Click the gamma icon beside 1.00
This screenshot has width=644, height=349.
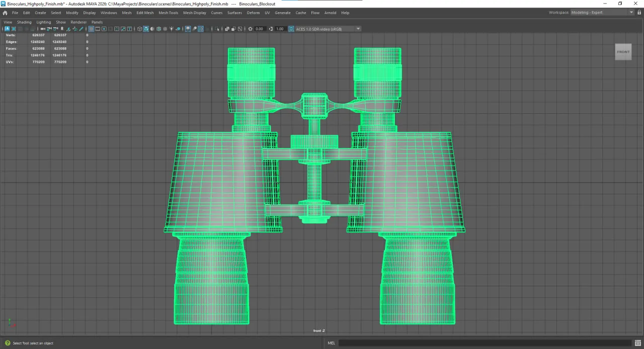[271, 29]
